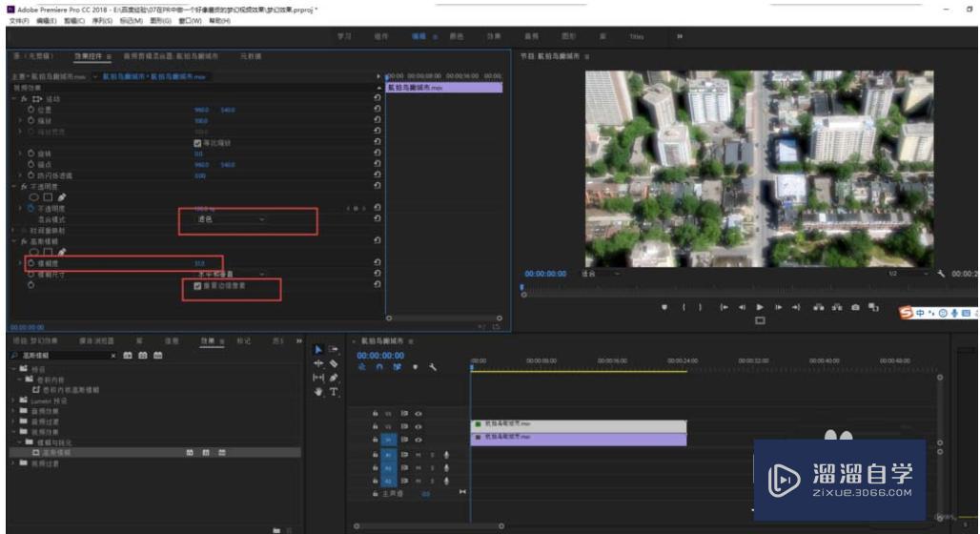Select the Type tool

point(334,392)
